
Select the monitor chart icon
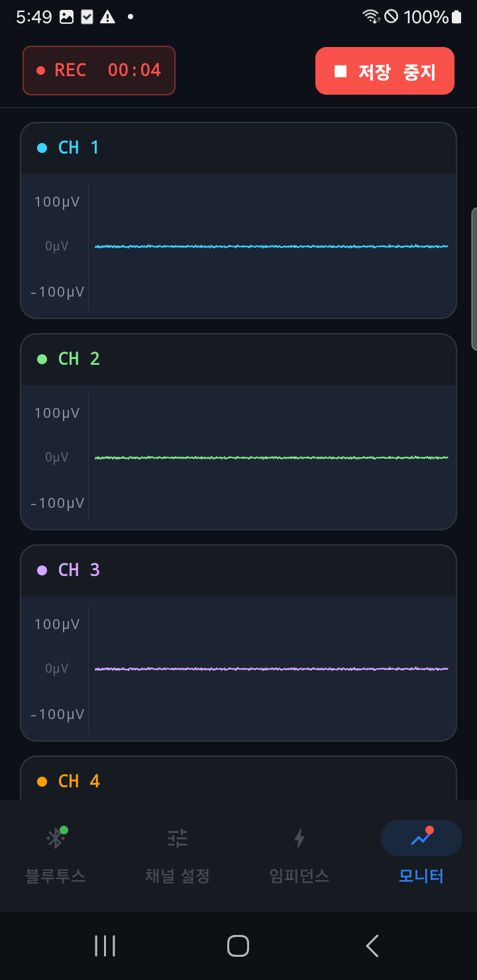click(421, 838)
